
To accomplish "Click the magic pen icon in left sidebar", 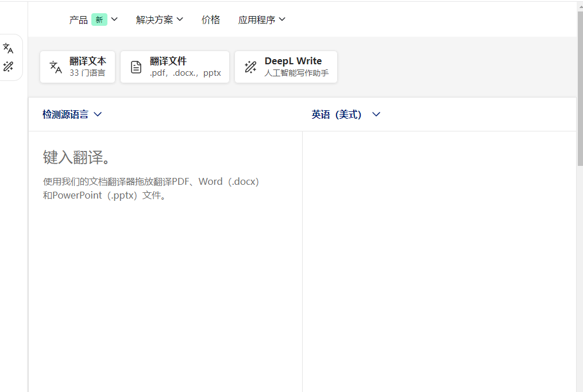I will (x=8, y=67).
